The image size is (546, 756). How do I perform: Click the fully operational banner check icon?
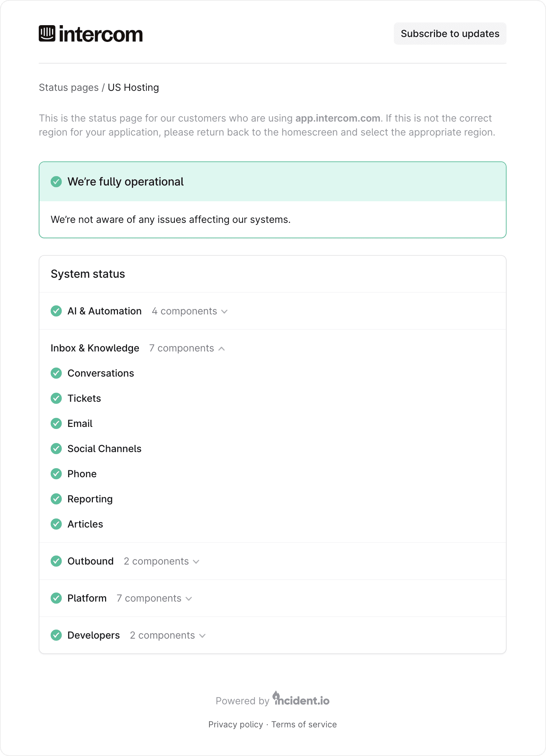[56, 182]
